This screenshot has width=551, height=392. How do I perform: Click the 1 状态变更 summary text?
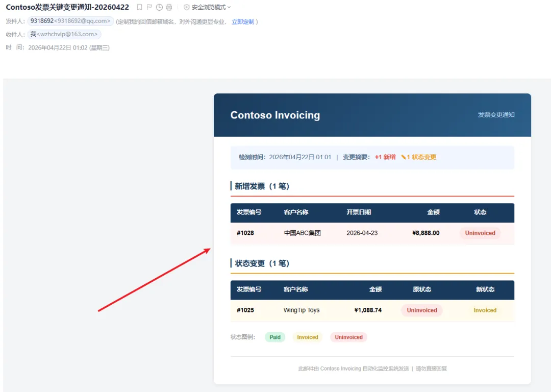pos(418,157)
